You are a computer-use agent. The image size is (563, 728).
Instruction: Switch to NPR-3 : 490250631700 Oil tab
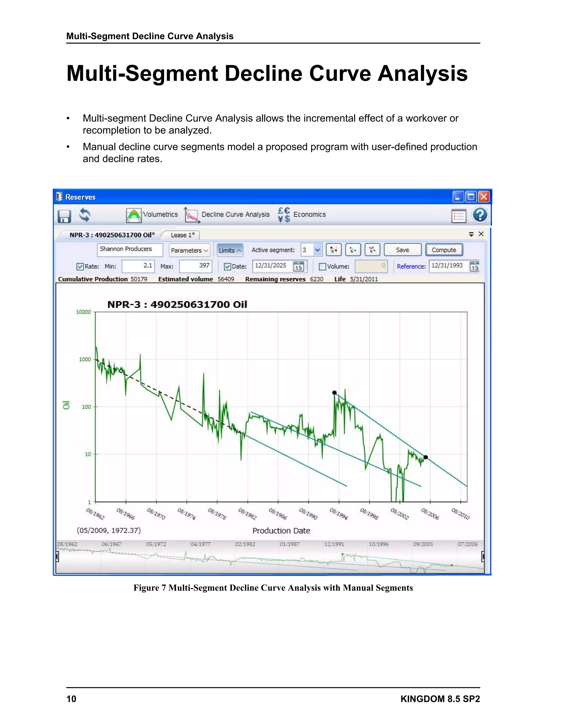(x=112, y=235)
